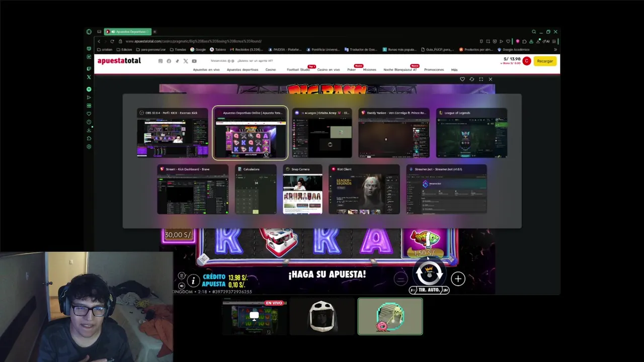
Task: Open the Traductor de Google bookmark
Action: click(361, 50)
